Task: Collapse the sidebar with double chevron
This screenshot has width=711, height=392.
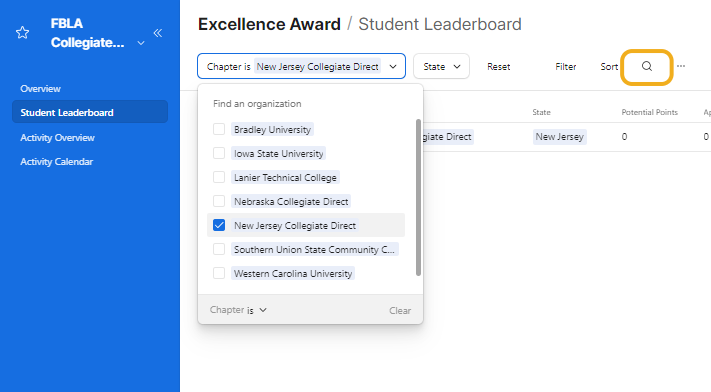Action: [x=158, y=33]
